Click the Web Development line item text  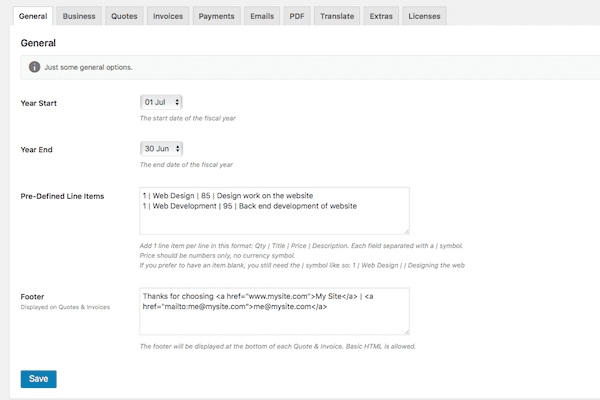pyautogui.click(x=250, y=206)
